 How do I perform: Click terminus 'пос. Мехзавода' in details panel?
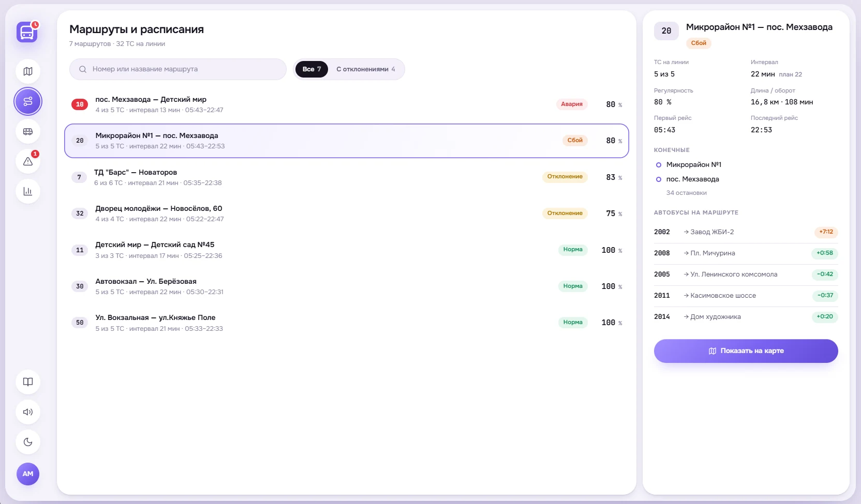pos(693,179)
